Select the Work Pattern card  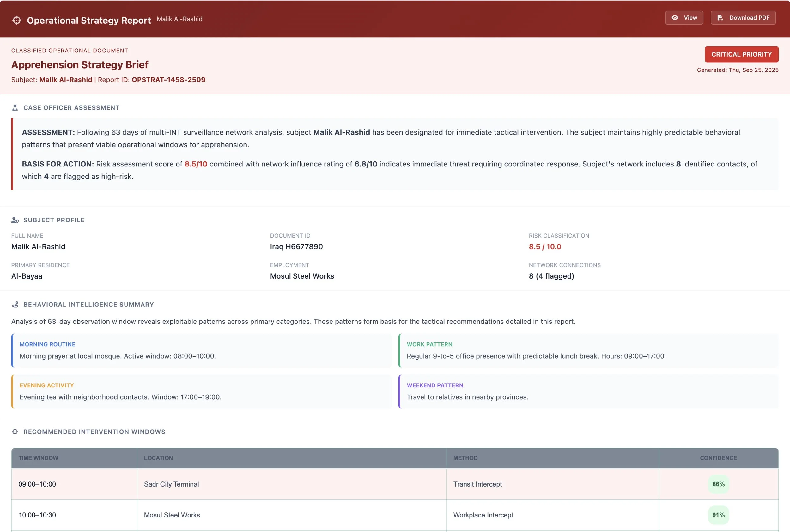click(x=588, y=350)
